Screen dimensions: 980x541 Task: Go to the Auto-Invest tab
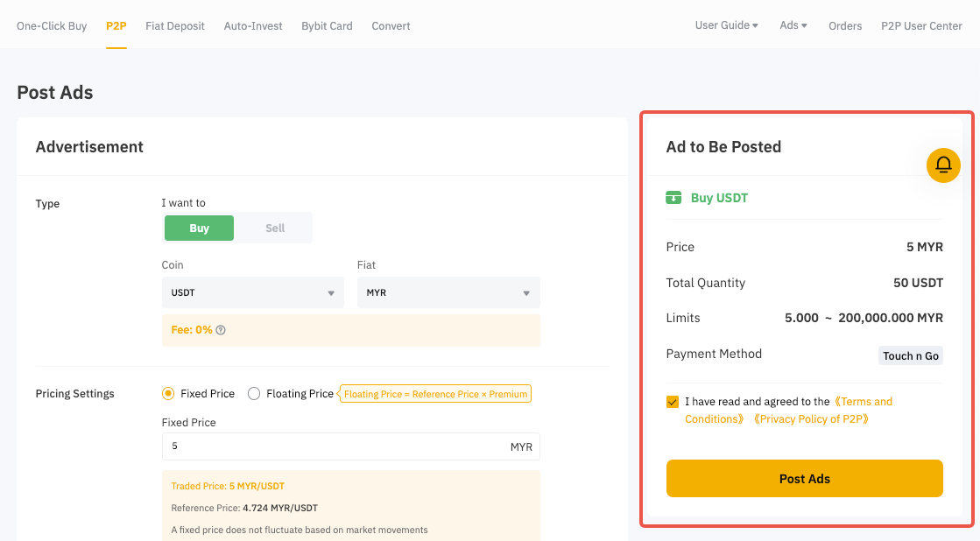click(x=253, y=25)
